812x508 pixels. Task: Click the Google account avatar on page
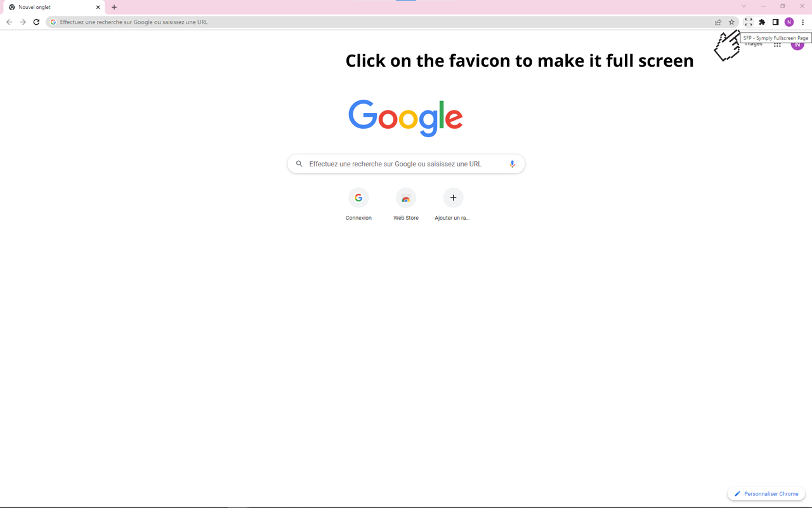point(797,44)
